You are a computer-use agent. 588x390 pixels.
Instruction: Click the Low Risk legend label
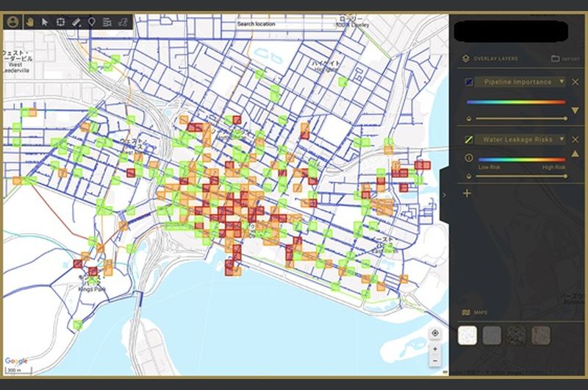489,168
